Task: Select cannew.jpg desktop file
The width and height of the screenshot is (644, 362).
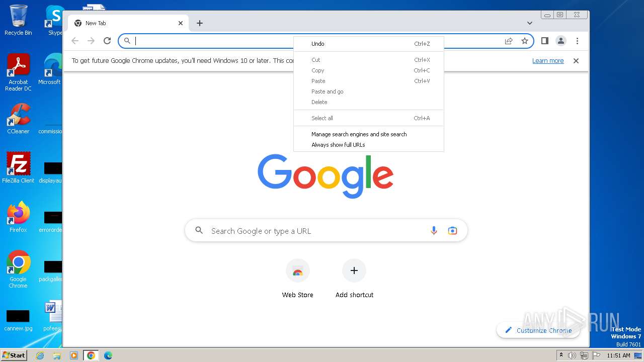Action: click(18, 320)
